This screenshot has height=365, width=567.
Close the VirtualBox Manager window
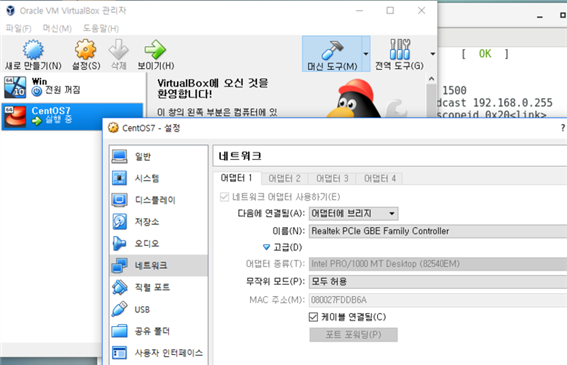(421, 10)
